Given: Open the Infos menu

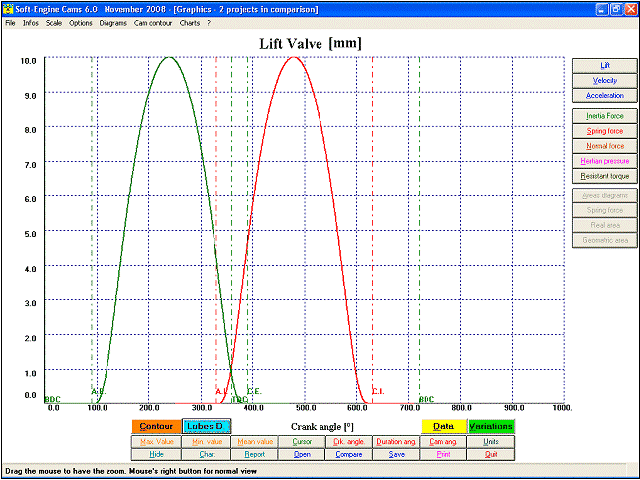Looking at the screenshot, I should (x=31, y=23).
